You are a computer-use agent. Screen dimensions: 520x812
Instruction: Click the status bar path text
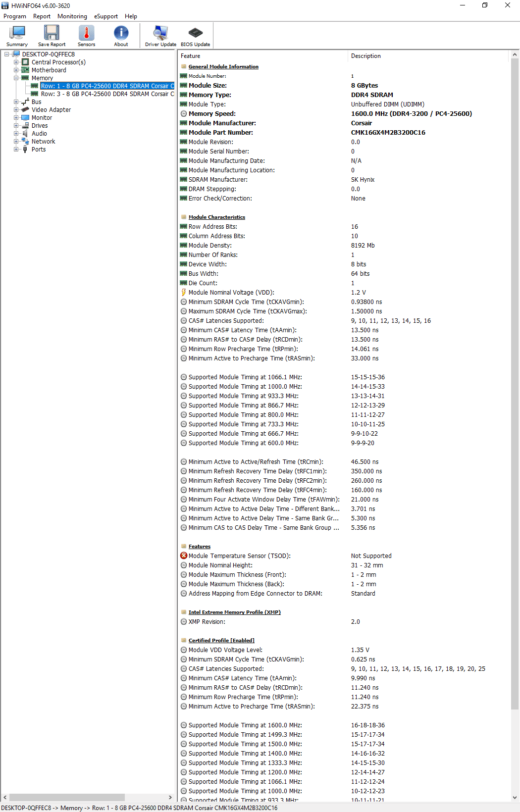point(139,808)
